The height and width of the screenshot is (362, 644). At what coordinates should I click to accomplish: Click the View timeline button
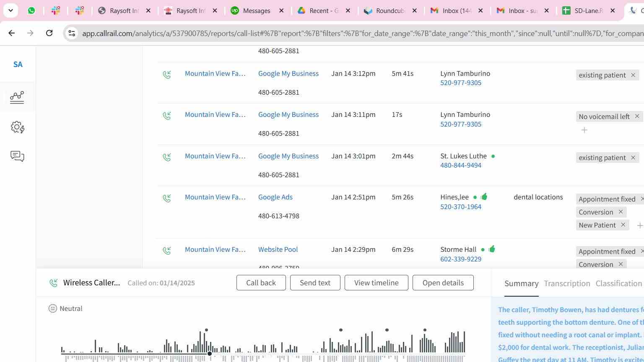(377, 283)
